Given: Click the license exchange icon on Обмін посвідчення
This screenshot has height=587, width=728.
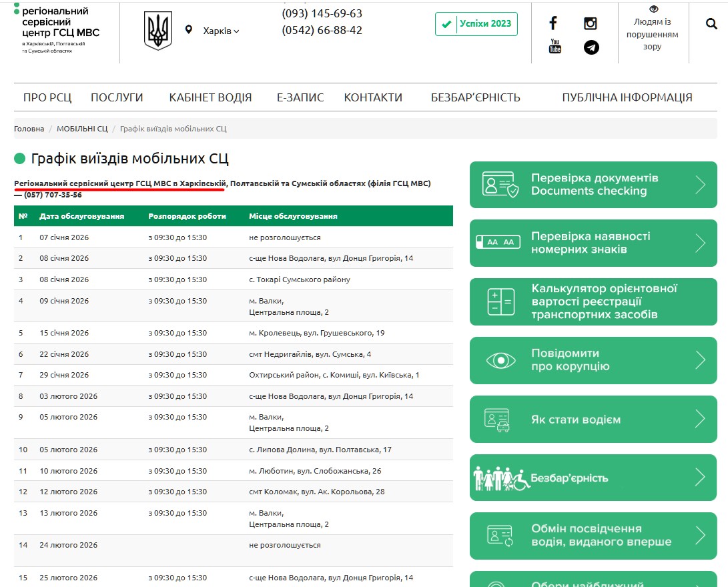Looking at the screenshot, I should 500,536.
